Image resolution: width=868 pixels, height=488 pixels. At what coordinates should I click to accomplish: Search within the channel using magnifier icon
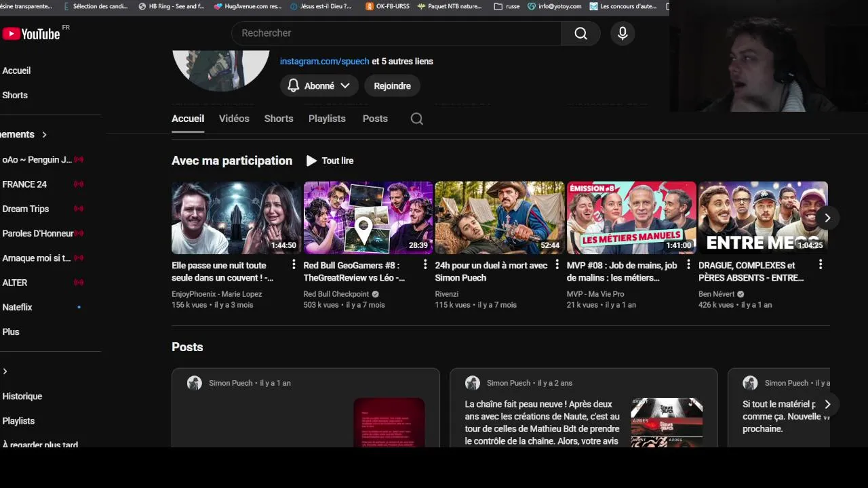pyautogui.click(x=417, y=119)
